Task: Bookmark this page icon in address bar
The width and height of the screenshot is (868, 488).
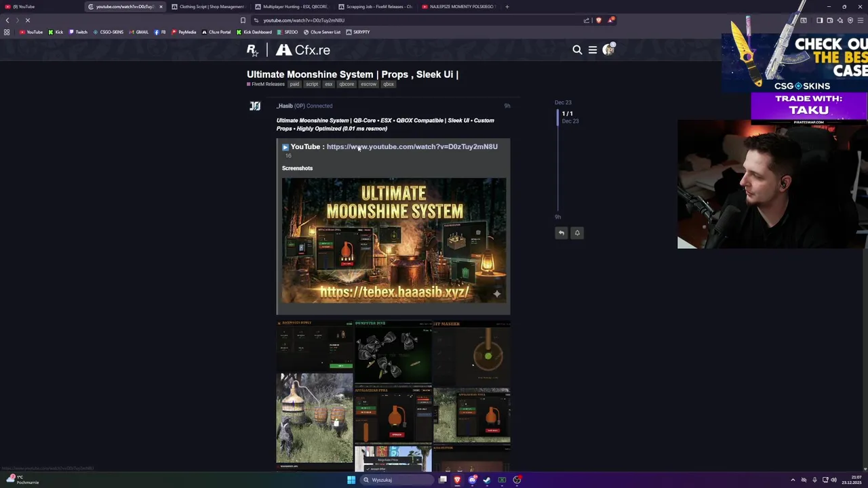Action: [x=243, y=20]
